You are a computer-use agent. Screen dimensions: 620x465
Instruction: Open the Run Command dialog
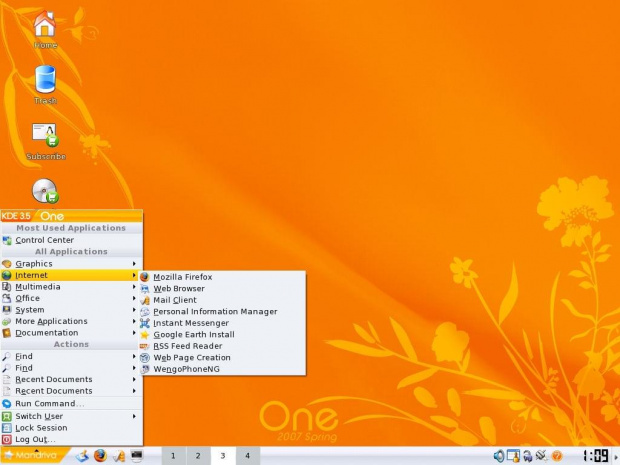click(72, 403)
